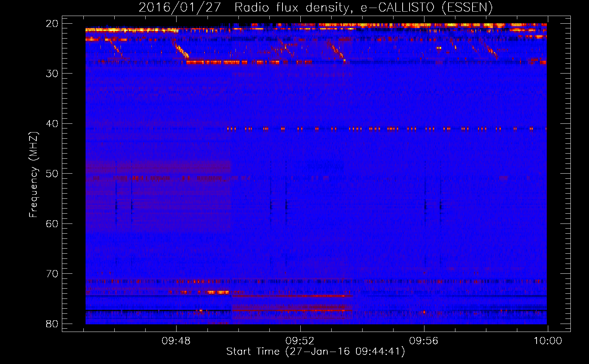Click the date 2016/01/27 in the title
The image size is (589, 364).
coord(180,8)
